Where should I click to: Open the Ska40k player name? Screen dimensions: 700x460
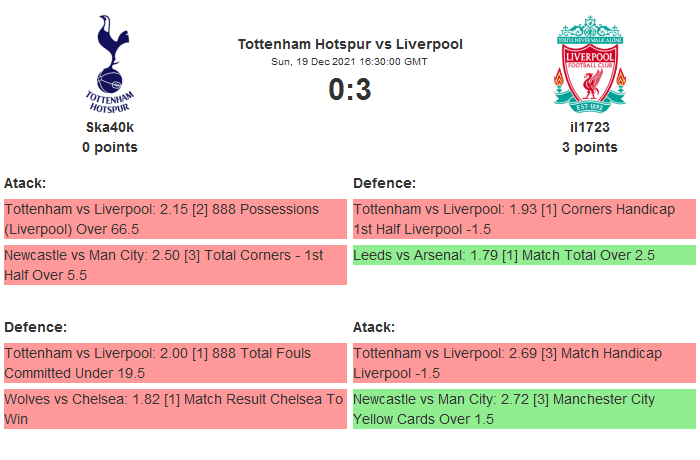click(x=110, y=127)
